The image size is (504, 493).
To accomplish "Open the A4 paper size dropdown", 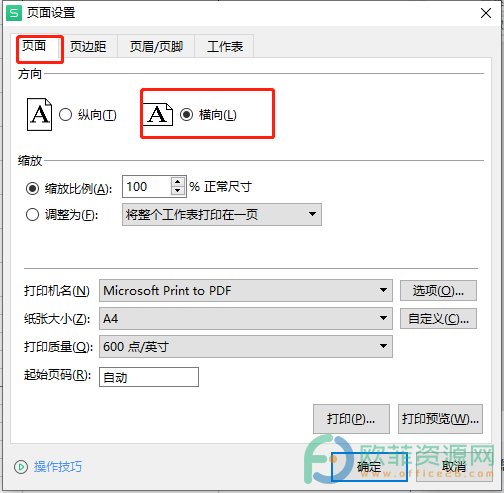I will pos(246,318).
